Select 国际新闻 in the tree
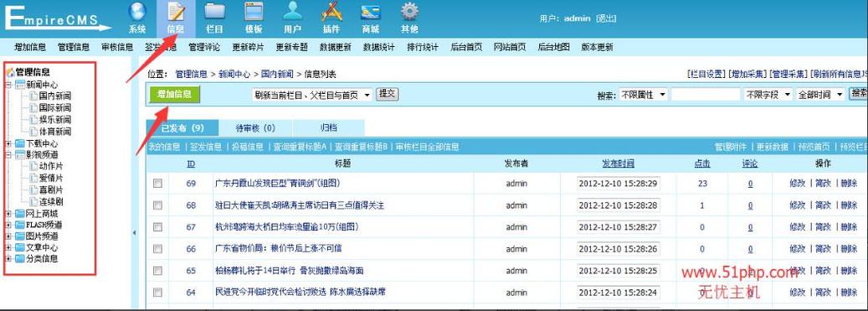The height and width of the screenshot is (311, 868). pos(54,107)
